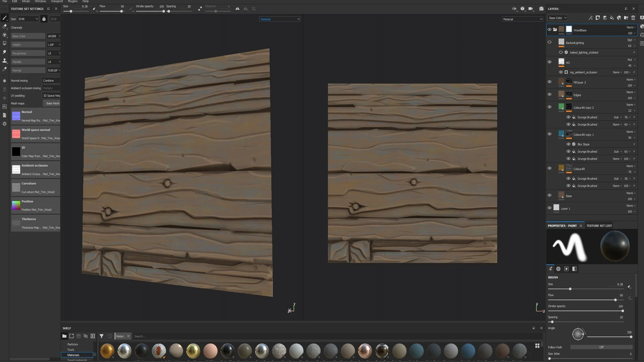Viewport: 644px width, 362px height.
Task: Select the Smudge tool
Action: [4, 52]
